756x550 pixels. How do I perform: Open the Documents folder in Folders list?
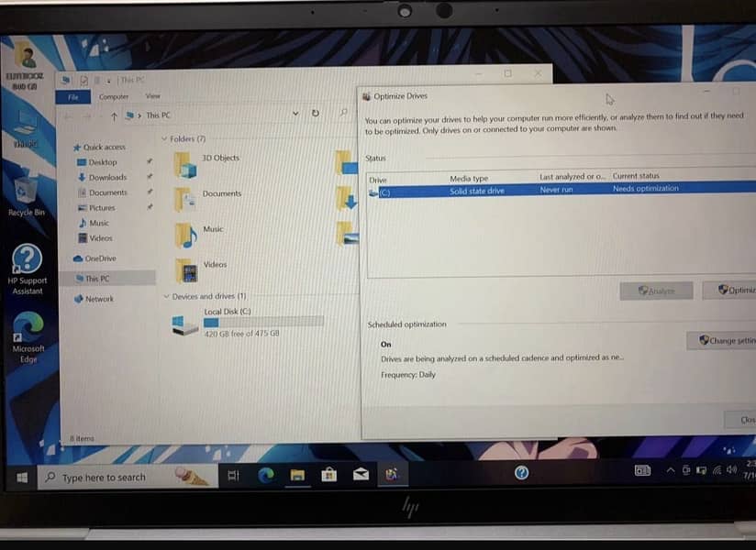click(207, 199)
